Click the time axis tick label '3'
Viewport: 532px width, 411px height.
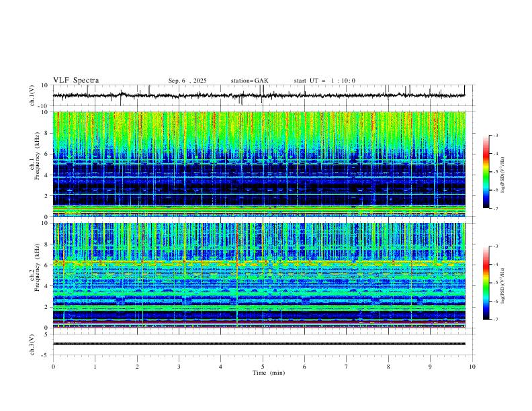[x=179, y=367]
